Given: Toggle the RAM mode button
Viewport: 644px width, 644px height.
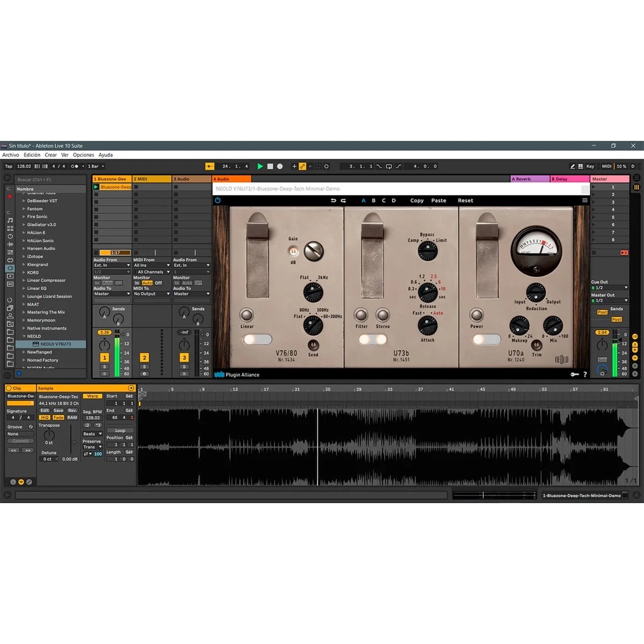Looking at the screenshot, I should click(x=72, y=418).
